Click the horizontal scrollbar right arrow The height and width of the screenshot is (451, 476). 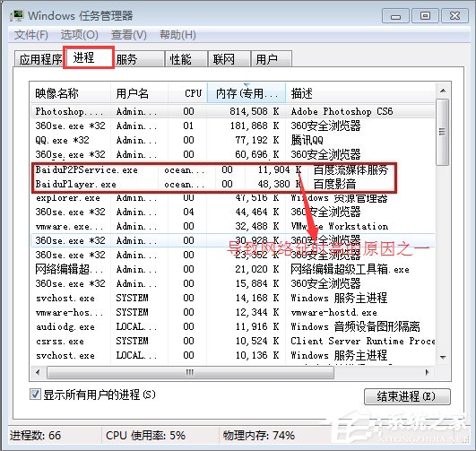point(428,372)
